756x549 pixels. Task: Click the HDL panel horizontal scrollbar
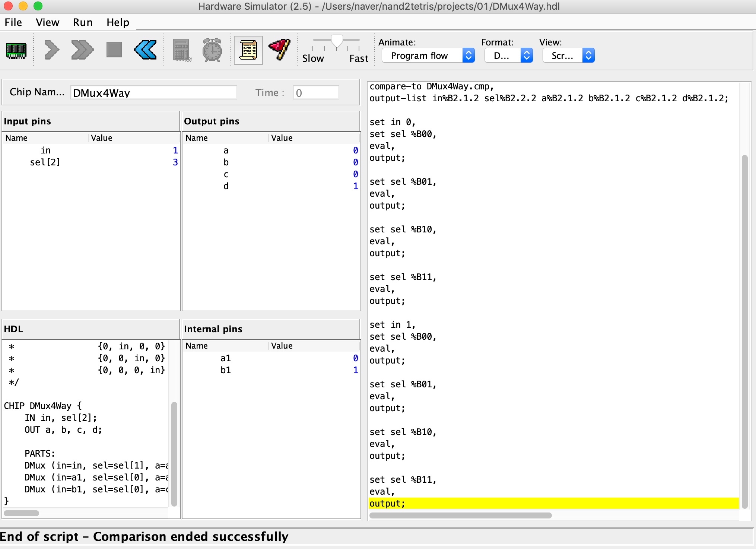click(22, 513)
